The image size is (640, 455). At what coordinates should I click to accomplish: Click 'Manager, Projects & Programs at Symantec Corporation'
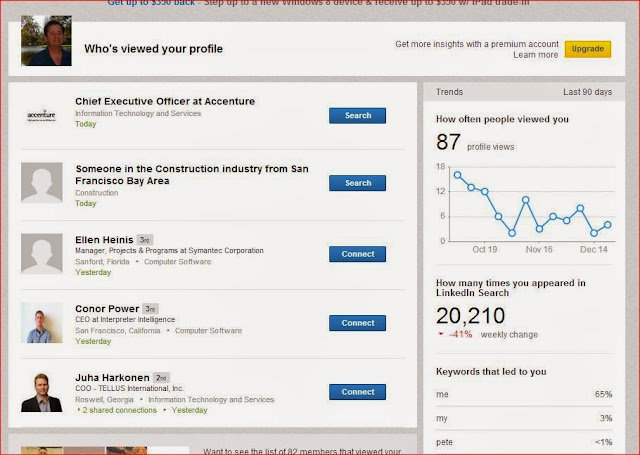169,251
